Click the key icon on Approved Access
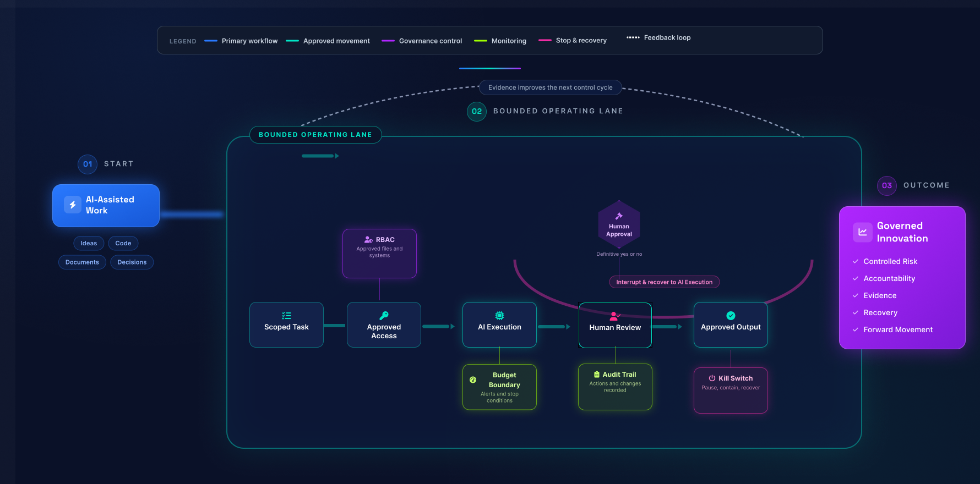 (x=384, y=316)
